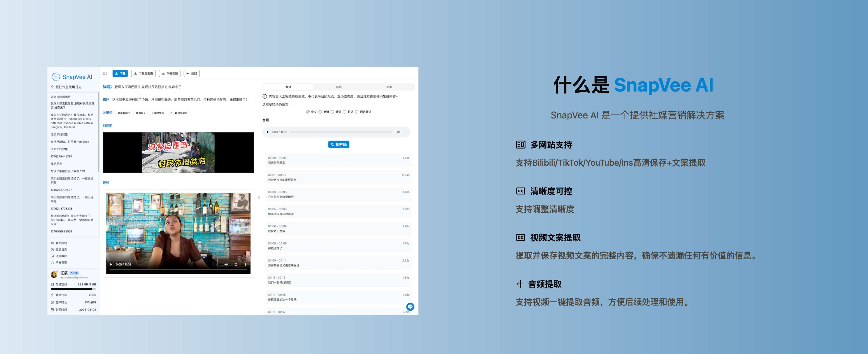Open history item 穿搭已就绪，只待五一gogogo
Image resolution: width=868 pixels, height=354 pixels.
click(x=70, y=142)
